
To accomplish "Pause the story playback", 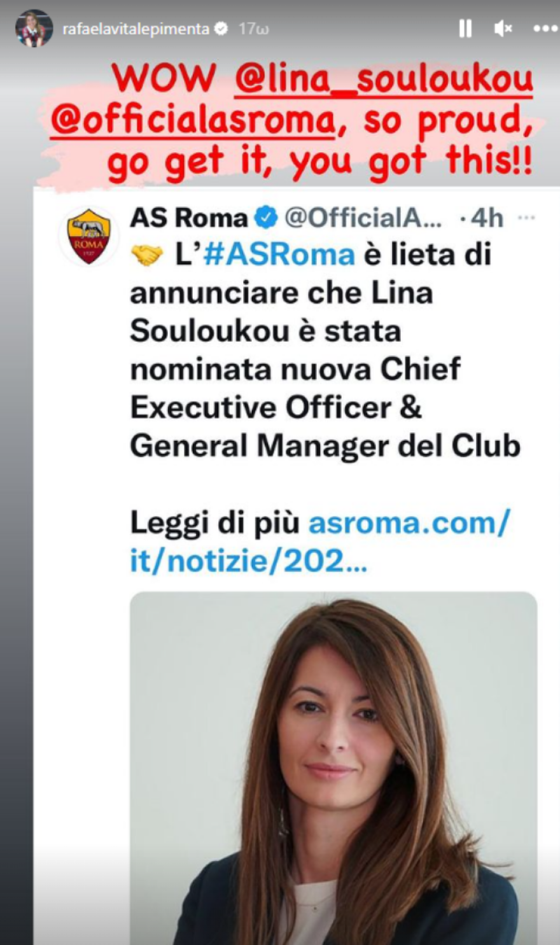I will click(x=465, y=29).
